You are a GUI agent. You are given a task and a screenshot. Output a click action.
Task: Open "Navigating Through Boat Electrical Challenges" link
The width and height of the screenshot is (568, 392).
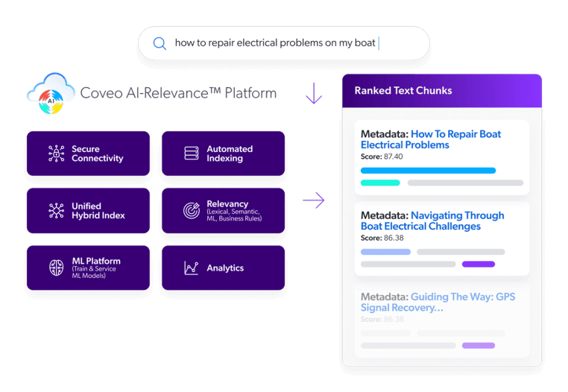(432, 221)
